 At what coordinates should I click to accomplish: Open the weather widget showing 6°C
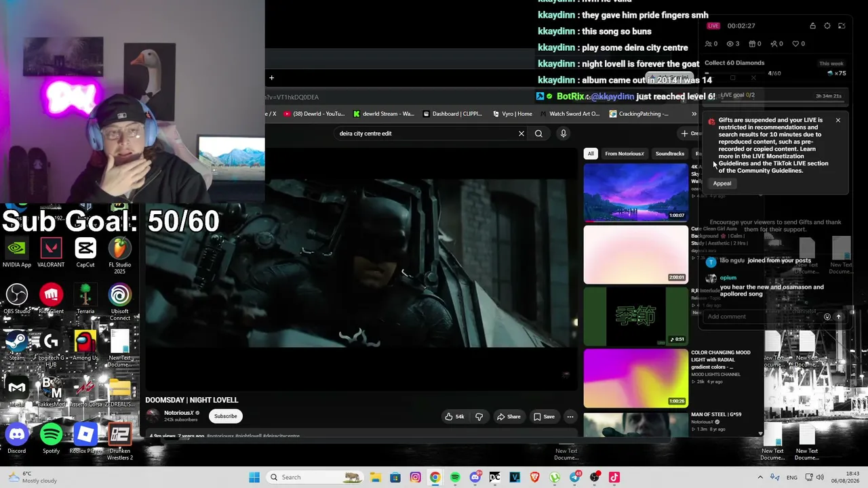click(32, 477)
